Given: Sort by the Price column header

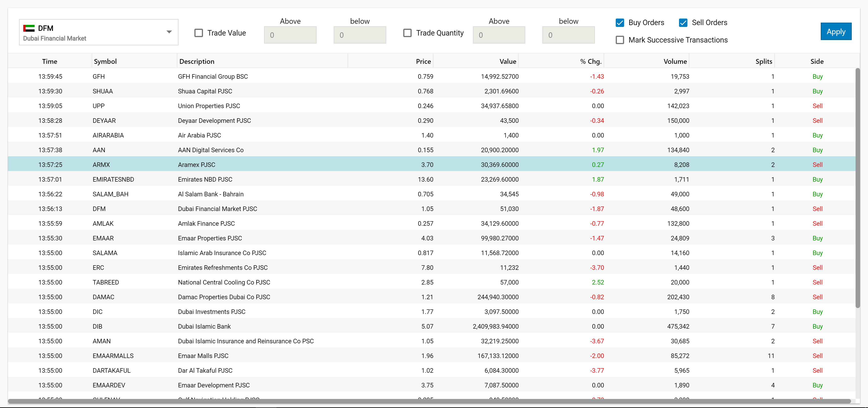Looking at the screenshot, I should pyautogui.click(x=390, y=61).
